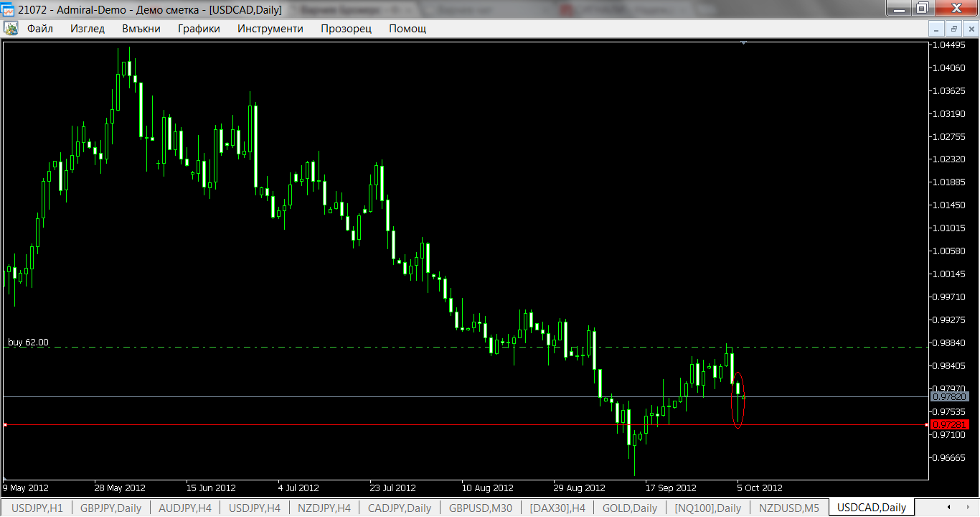Close the inner USDCAD chart window
The width and height of the screenshot is (980, 517).
(970, 29)
